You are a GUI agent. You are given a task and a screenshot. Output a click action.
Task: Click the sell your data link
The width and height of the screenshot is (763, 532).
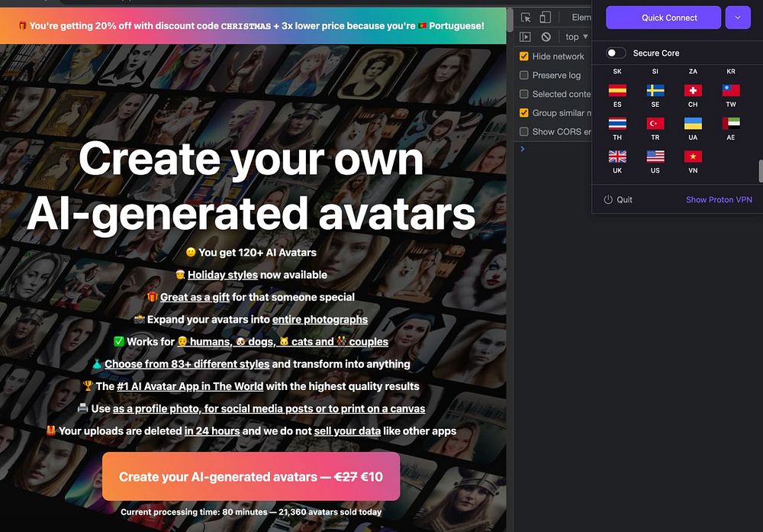tap(347, 431)
